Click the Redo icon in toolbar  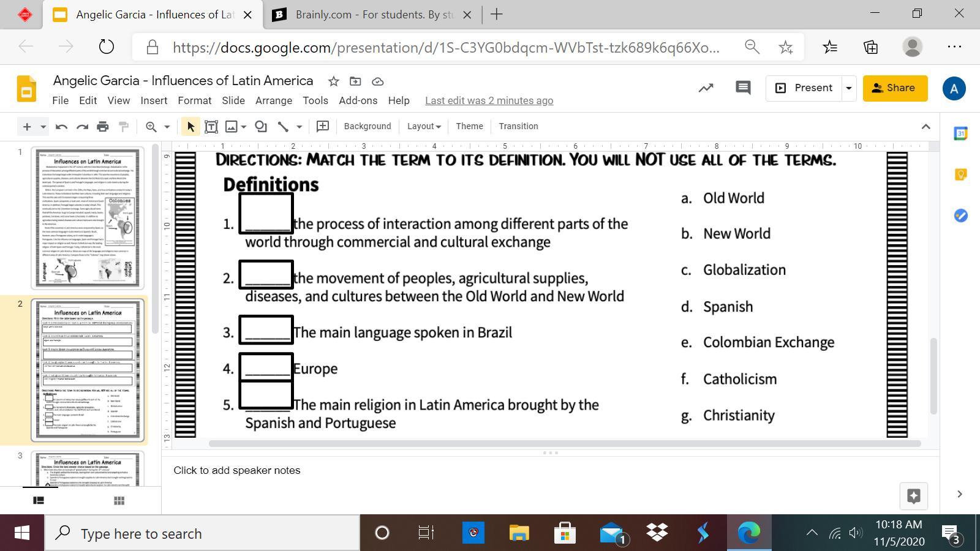click(x=82, y=127)
